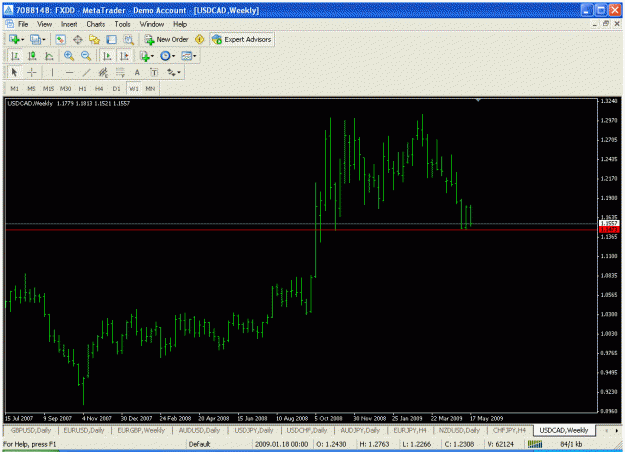The width and height of the screenshot is (625, 452).
Task: Select the M30 timeframe
Action: click(65, 88)
